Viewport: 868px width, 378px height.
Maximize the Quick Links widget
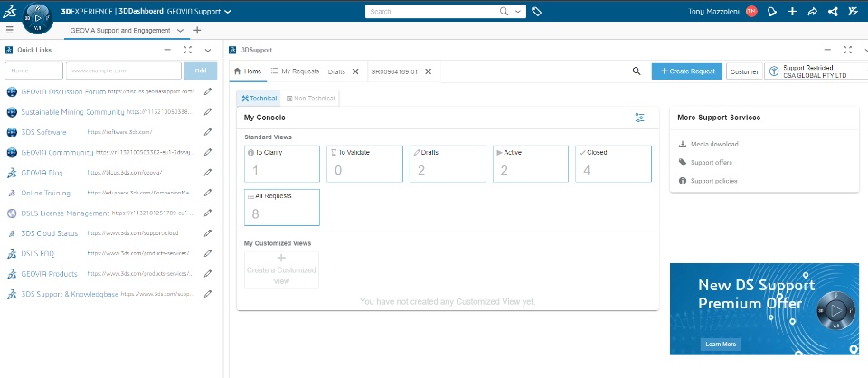[x=188, y=50]
